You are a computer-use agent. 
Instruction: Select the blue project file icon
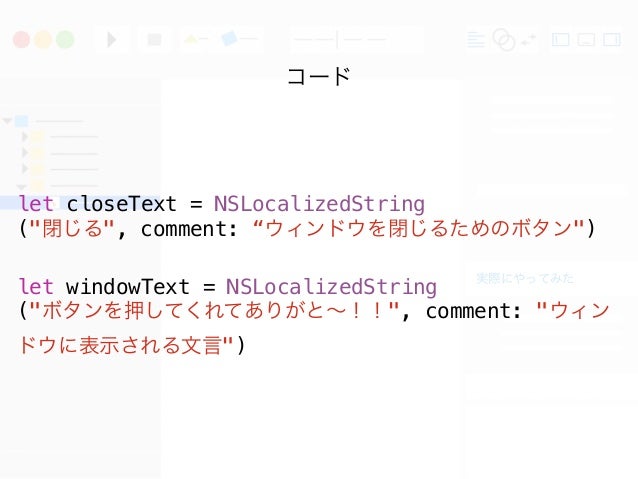tap(21, 121)
